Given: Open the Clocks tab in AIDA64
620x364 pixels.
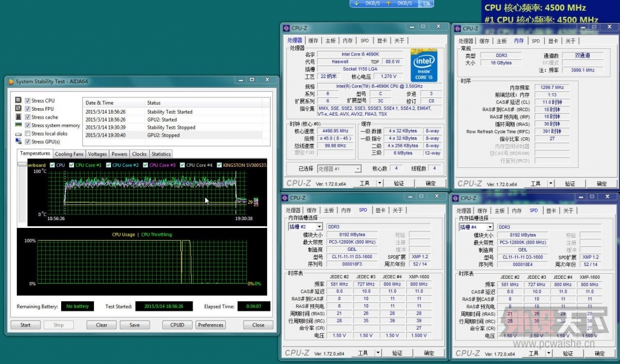Looking at the screenshot, I should 139,154.
